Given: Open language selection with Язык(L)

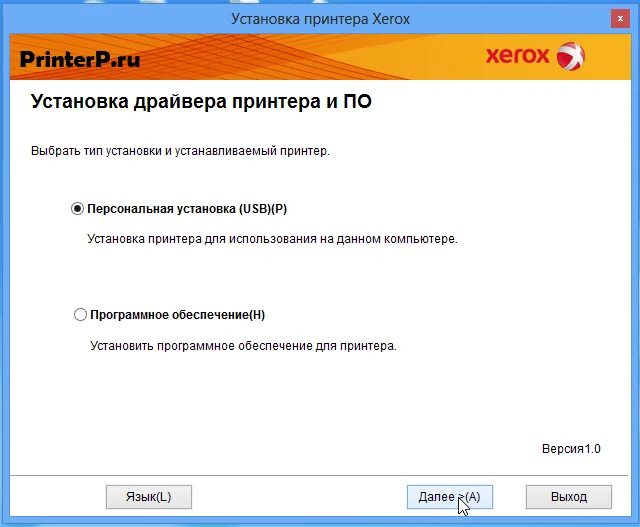Looking at the screenshot, I should coord(149,497).
